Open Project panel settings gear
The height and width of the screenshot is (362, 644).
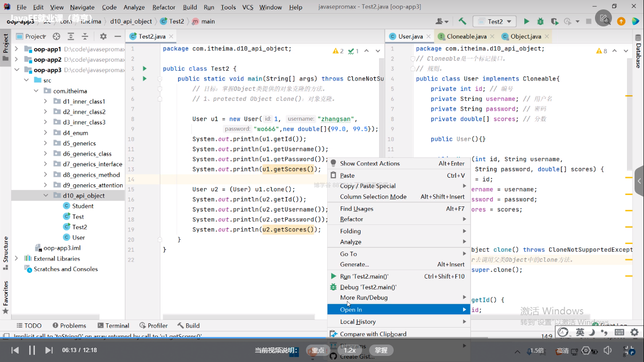[x=103, y=36]
